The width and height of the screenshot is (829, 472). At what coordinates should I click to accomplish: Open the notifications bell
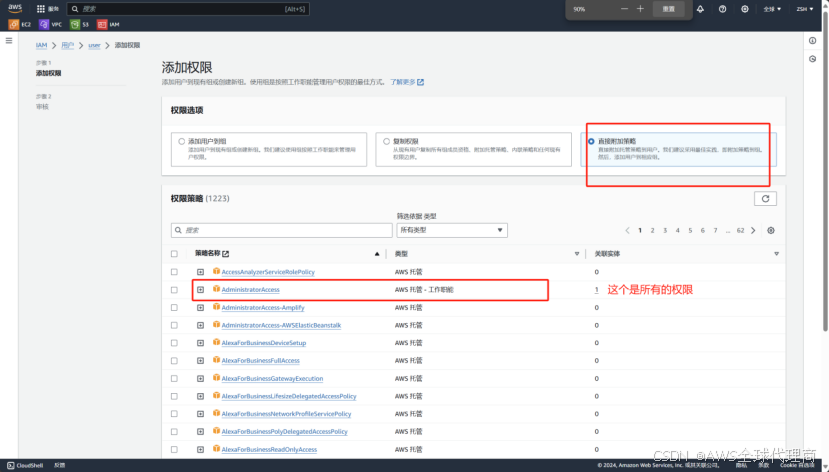700,9
